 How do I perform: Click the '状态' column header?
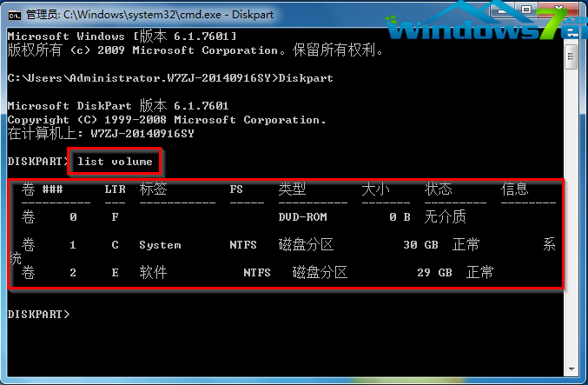(x=438, y=189)
